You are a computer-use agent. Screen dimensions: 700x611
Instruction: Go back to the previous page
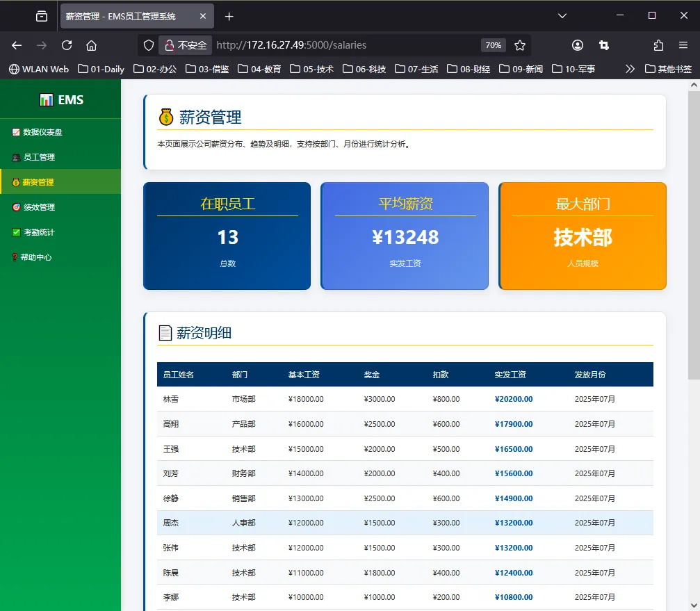tap(17, 45)
